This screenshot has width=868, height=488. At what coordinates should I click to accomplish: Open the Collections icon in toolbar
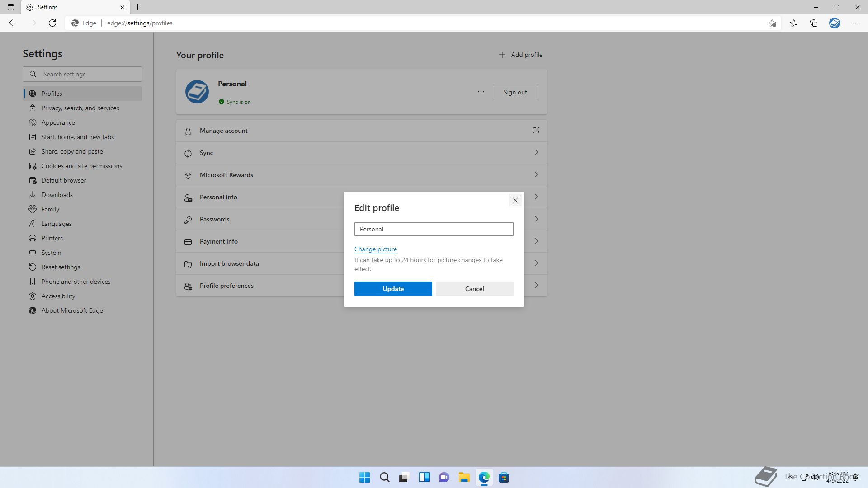[814, 23]
